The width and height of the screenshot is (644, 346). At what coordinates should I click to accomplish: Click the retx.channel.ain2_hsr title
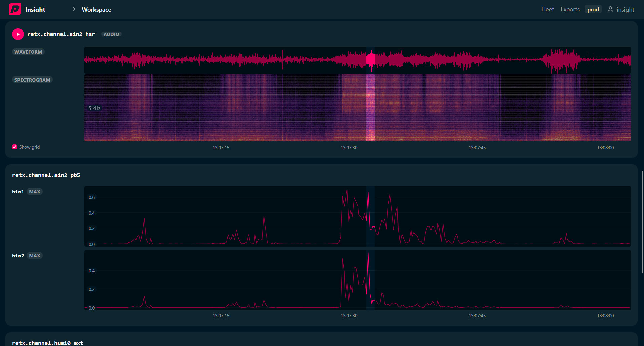tap(61, 34)
